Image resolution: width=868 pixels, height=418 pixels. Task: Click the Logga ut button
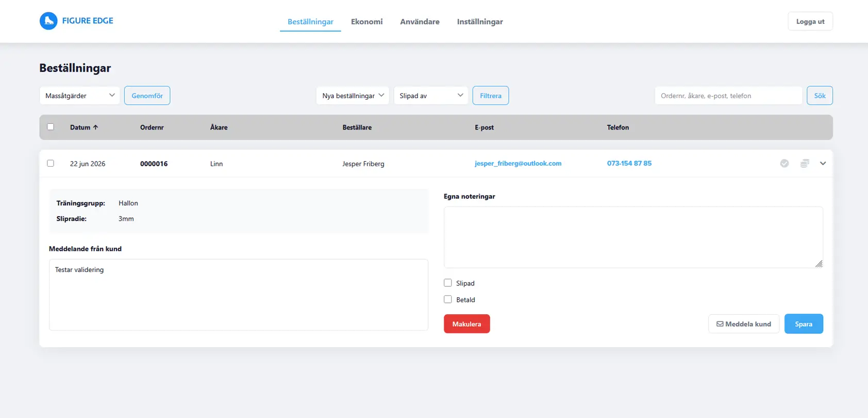pyautogui.click(x=810, y=21)
